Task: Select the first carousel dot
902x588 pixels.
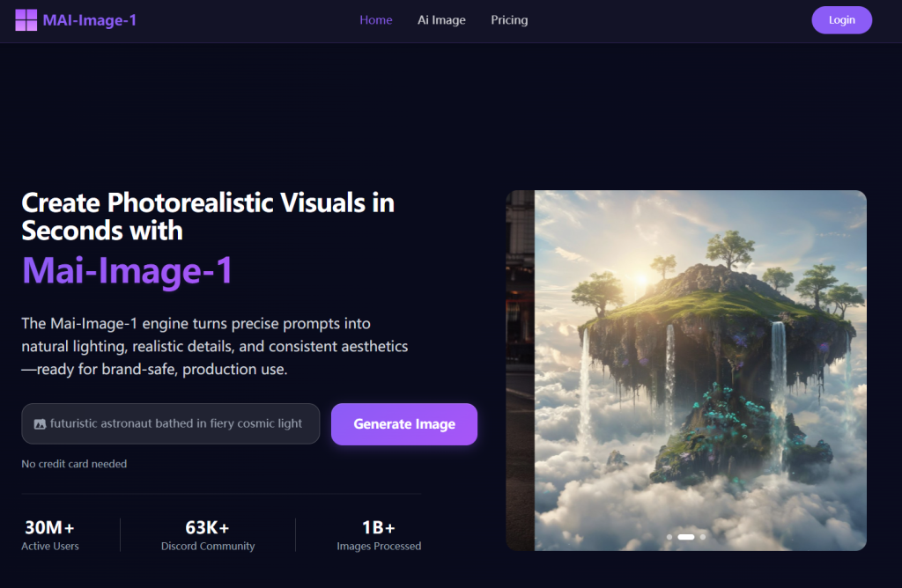Action: pos(669,536)
